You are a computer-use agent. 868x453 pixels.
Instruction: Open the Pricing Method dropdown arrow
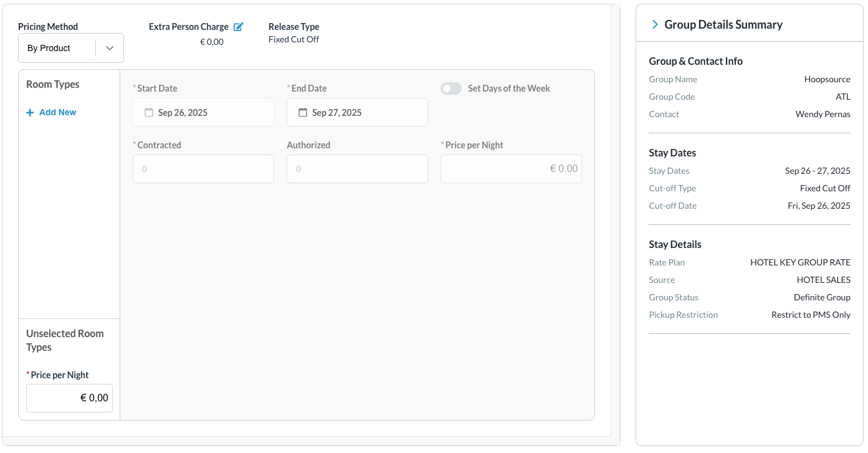pyautogui.click(x=110, y=49)
